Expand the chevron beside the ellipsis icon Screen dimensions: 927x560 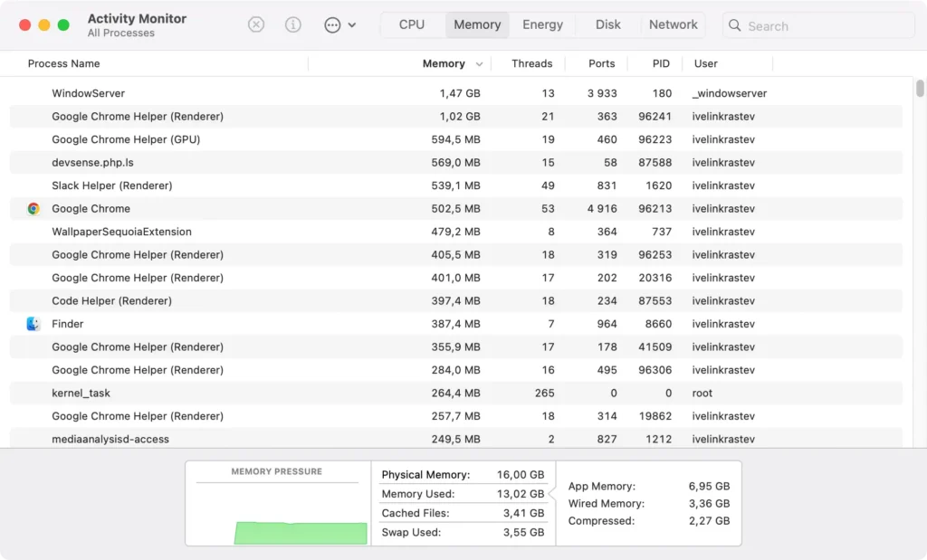tap(352, 25)
